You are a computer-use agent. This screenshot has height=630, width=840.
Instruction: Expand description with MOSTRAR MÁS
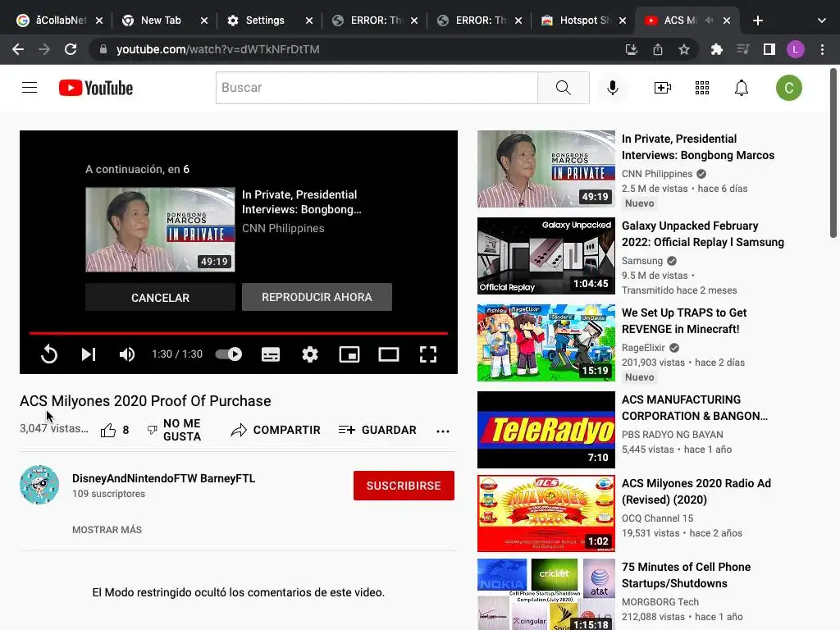click(x=107, y=530)
